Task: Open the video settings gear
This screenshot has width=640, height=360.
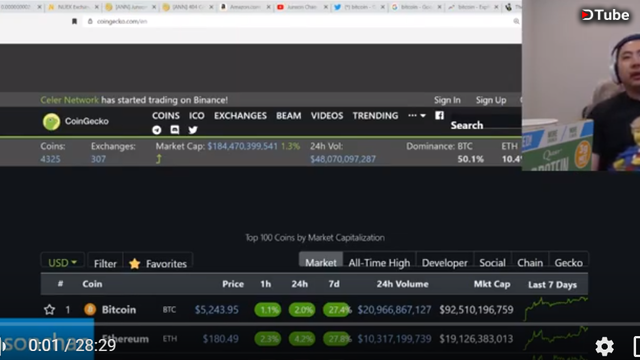Action: 604,346
